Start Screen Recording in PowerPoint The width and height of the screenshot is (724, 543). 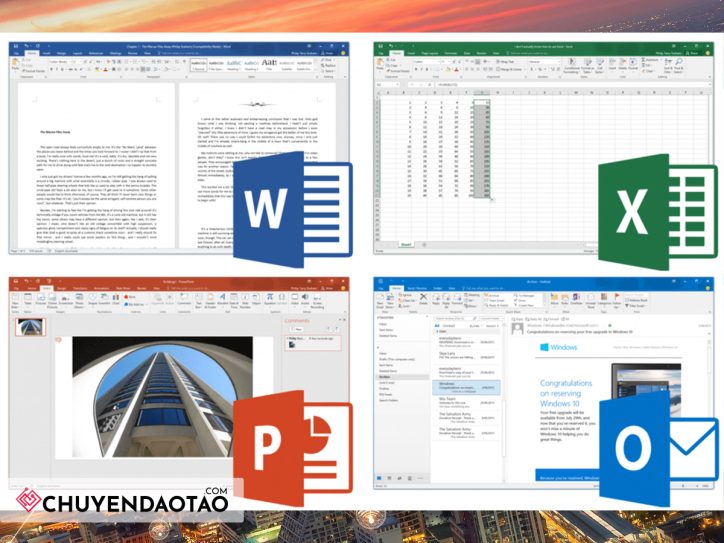pos(317,301)
